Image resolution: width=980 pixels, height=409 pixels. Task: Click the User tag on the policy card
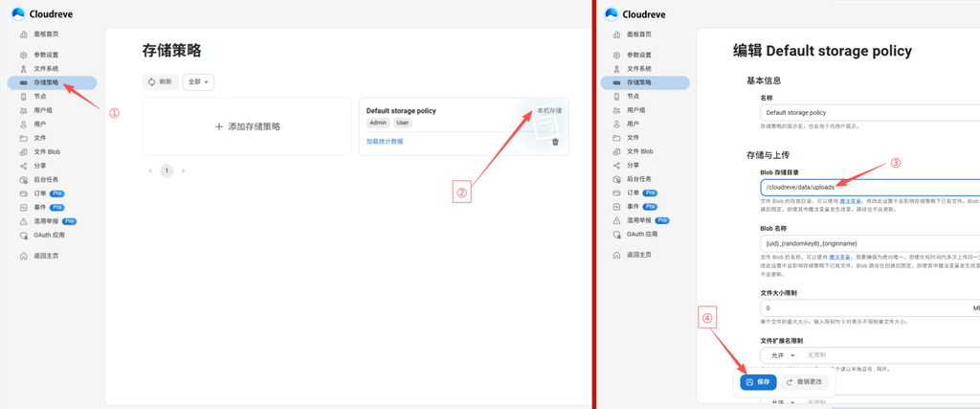coord(403,123)
